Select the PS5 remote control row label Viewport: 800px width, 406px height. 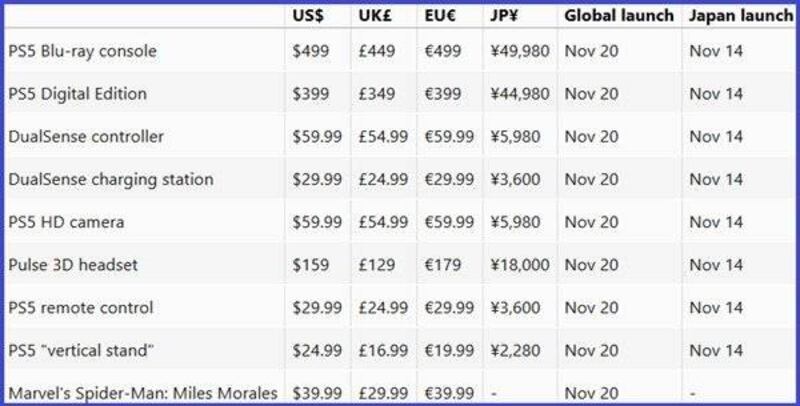81,308
